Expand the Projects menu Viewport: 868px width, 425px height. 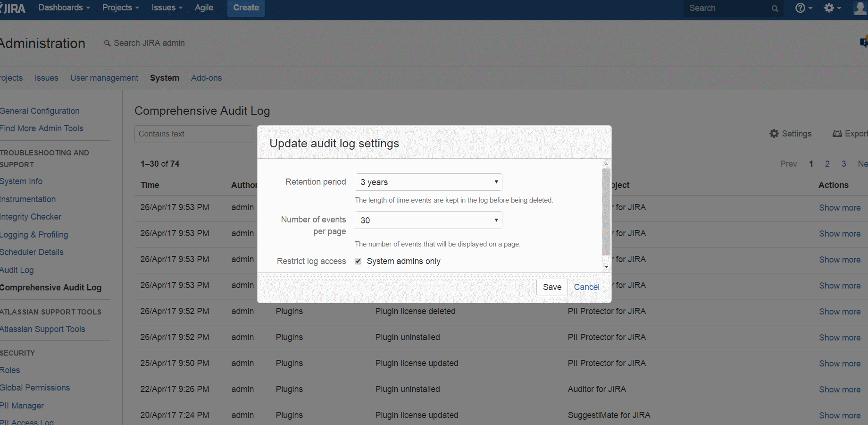[x=121, y=8]
